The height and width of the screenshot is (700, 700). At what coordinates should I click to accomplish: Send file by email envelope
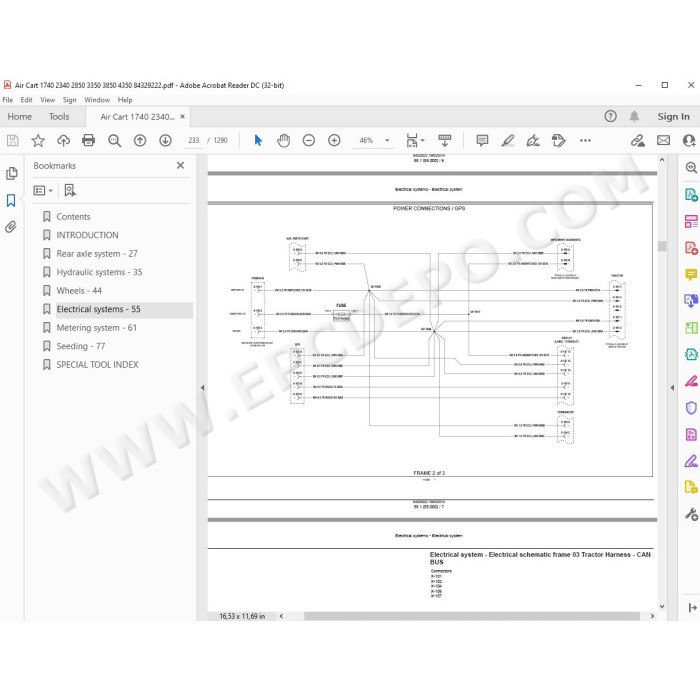pyautogui.click(x=663, y=141)
